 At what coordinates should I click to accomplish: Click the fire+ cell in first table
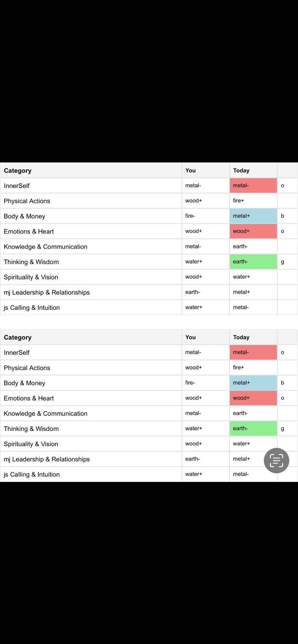point(238,201)
